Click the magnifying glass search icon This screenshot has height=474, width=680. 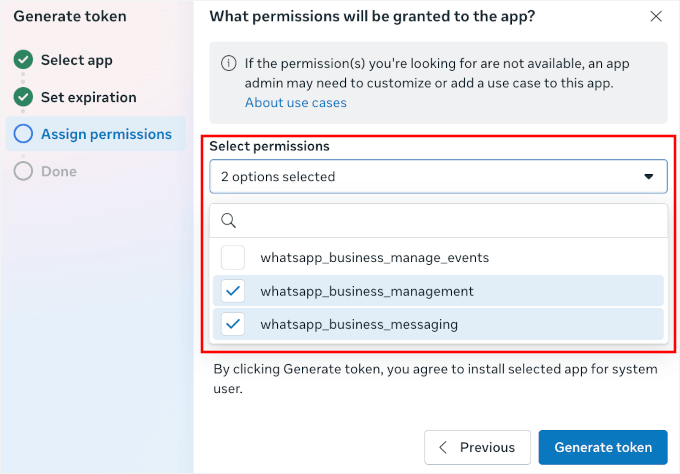pos(229,220)
